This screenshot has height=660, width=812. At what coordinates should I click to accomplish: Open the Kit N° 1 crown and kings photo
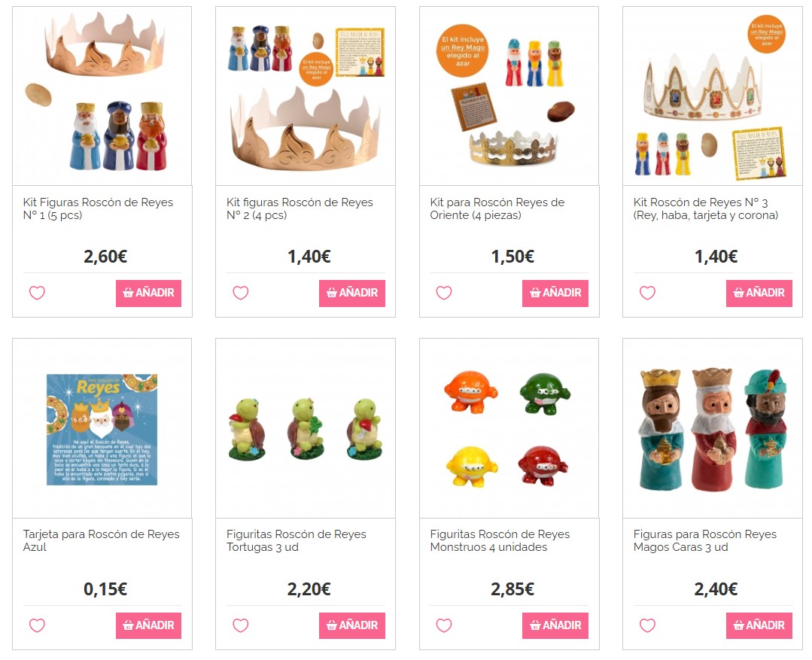(102, 96)
